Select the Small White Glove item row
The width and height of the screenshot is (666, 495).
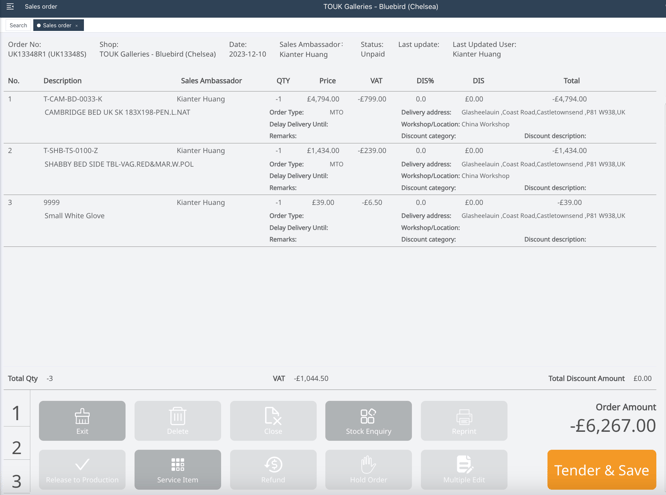pos(74,216)
